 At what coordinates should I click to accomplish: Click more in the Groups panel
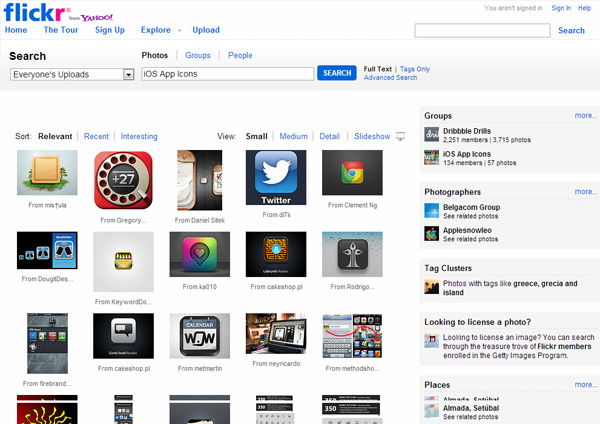tap(585, 115)
